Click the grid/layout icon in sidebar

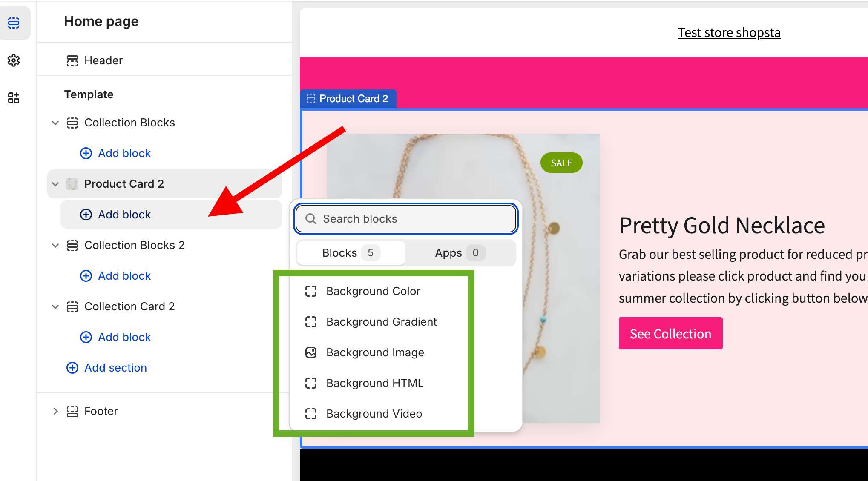(14, 98)
